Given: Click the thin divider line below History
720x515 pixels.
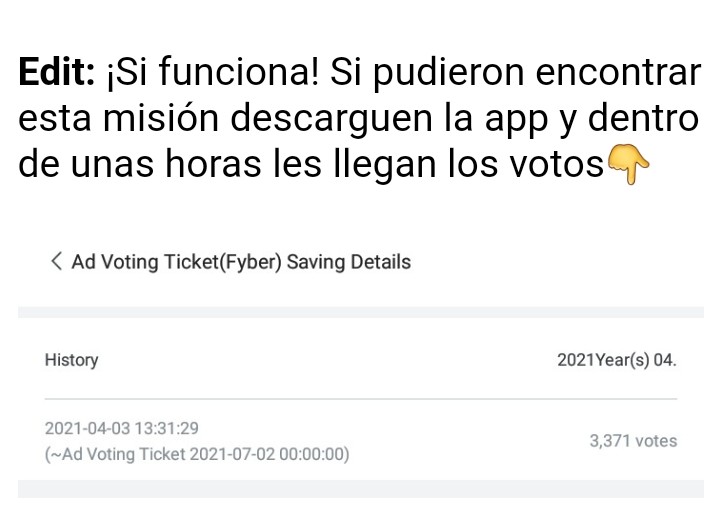Looking at the screenshot, I should click(360, 399).
